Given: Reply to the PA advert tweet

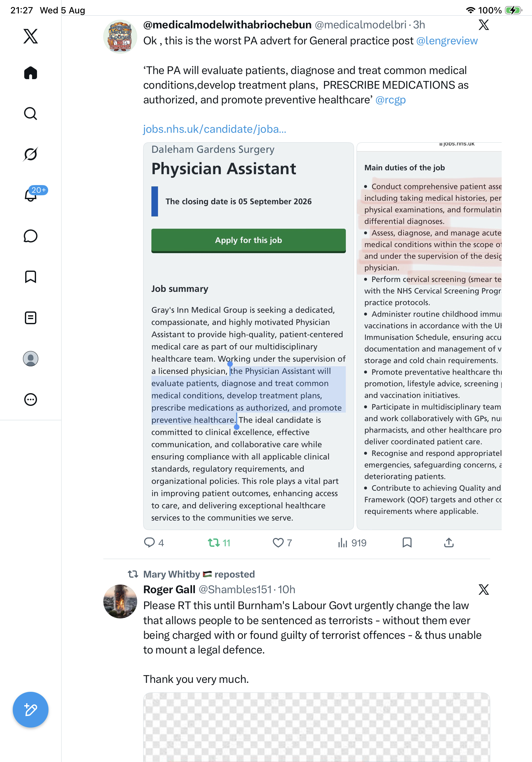Looking at the screenshot, I should [x=153, y=543].
